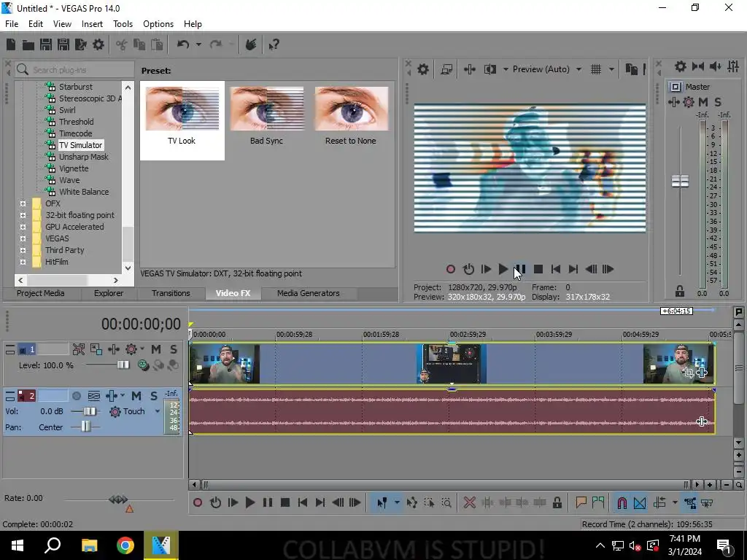Click the VEGAS Pro taskbar icon
Screen dimensions: 747x560
point(161,545)
